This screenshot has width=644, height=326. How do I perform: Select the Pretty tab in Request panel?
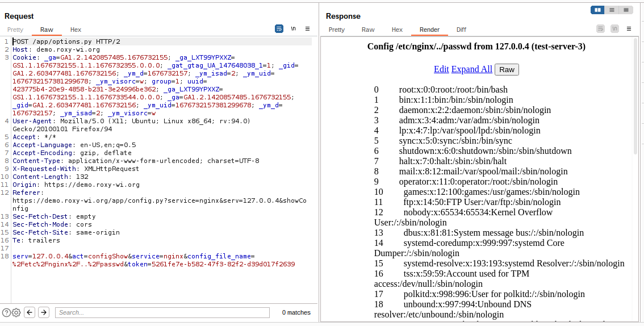coord(15,30)
